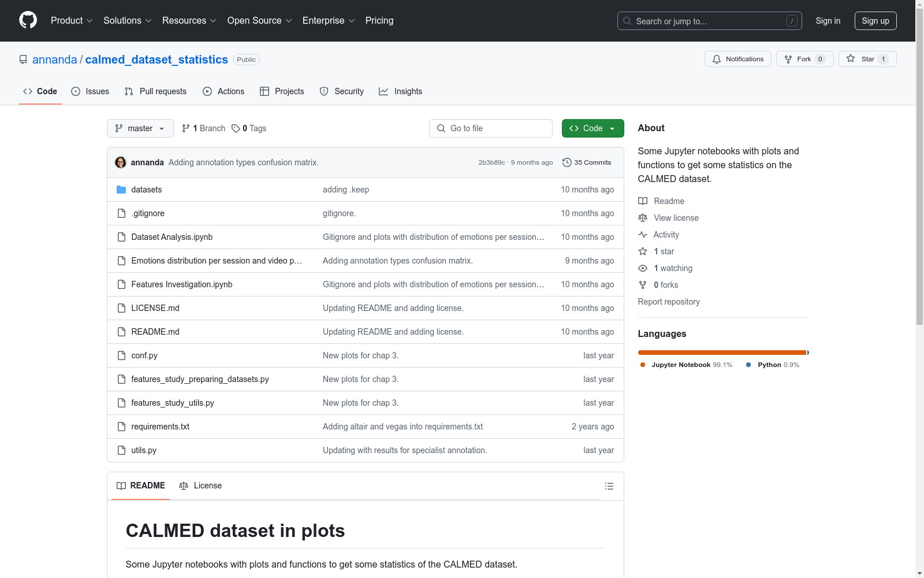
Task: Expand the Enterprise menu
Action: click(x=329, y=21)
